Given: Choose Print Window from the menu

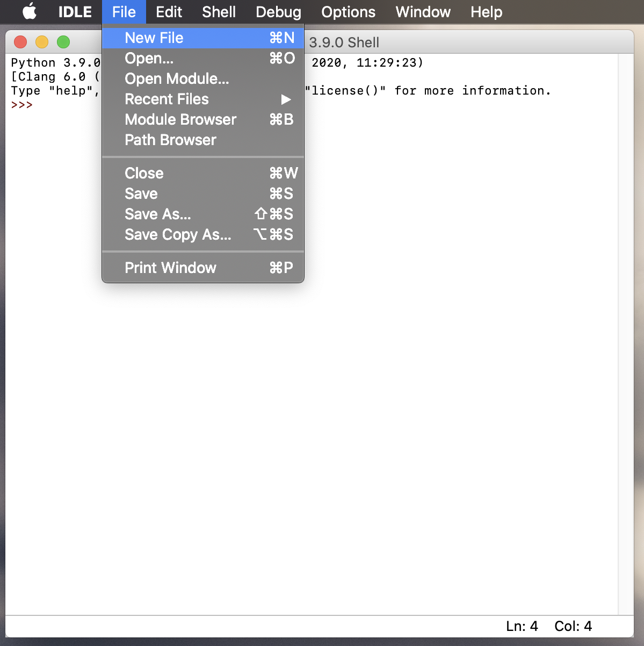Looking at the screenshot, I should [170, 268].
